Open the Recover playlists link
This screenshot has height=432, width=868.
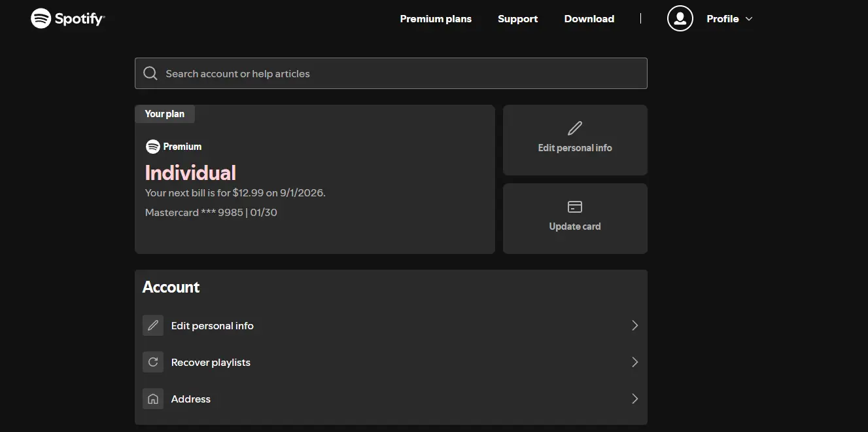[211, 362]
